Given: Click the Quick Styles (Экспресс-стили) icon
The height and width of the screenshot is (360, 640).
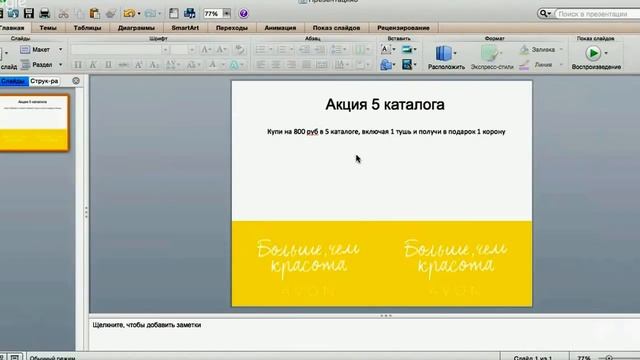Looking at the screenshot, I should [489, 53].
